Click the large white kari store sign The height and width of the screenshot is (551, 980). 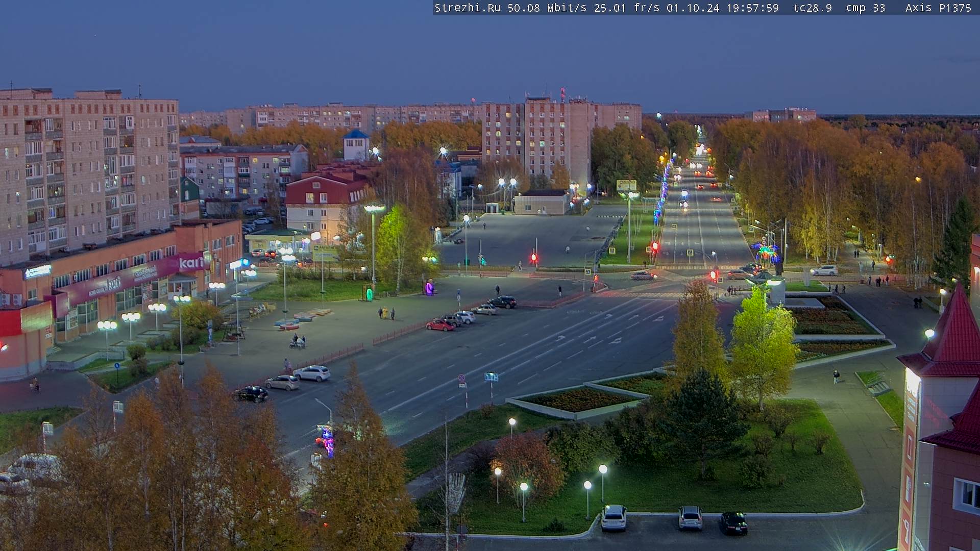pyautogui.click(x=191, y=263)
